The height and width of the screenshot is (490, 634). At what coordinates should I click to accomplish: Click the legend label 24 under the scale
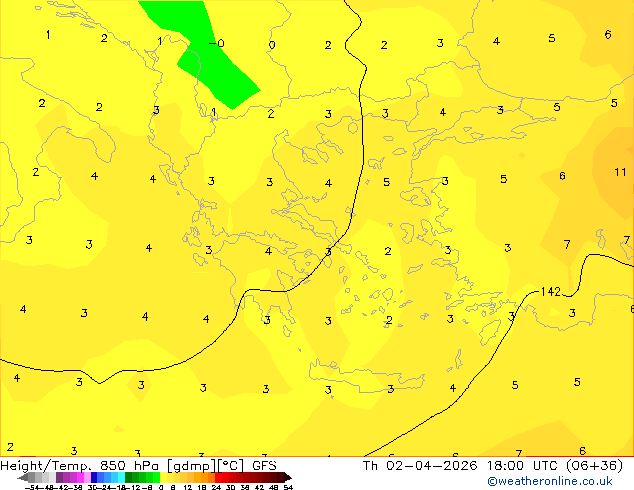pos(216,487)
